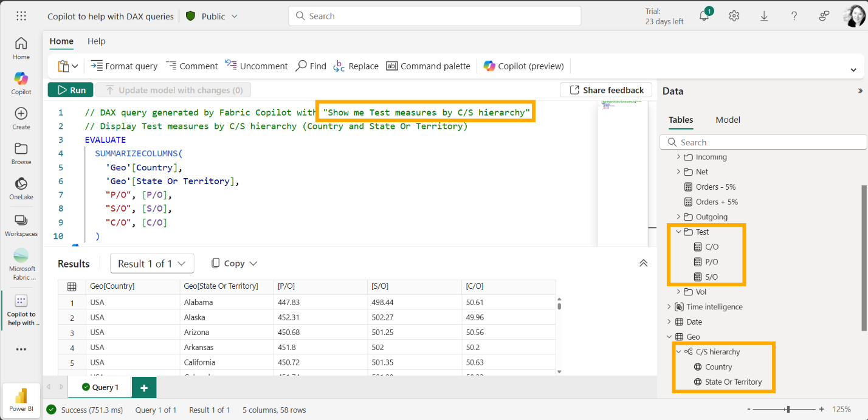
Task: Go to Home in left navigation
Action: pyautogui.click(x=21, y=49)
